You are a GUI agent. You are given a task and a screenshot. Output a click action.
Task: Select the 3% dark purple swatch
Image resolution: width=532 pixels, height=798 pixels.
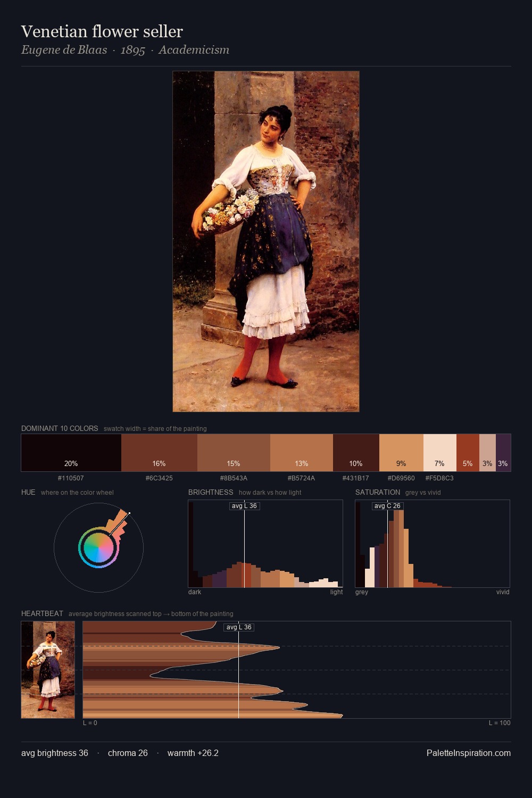coord(503,453)
